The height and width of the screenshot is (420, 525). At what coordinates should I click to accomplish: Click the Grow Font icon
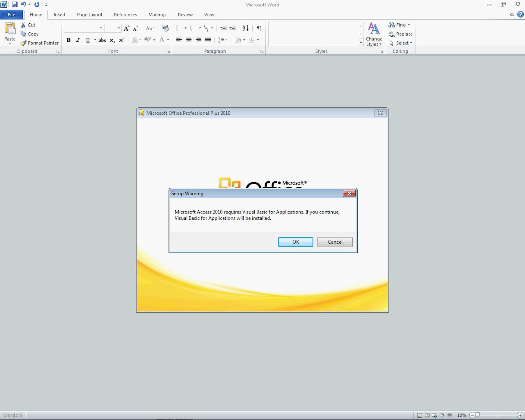tap(126, 28)
